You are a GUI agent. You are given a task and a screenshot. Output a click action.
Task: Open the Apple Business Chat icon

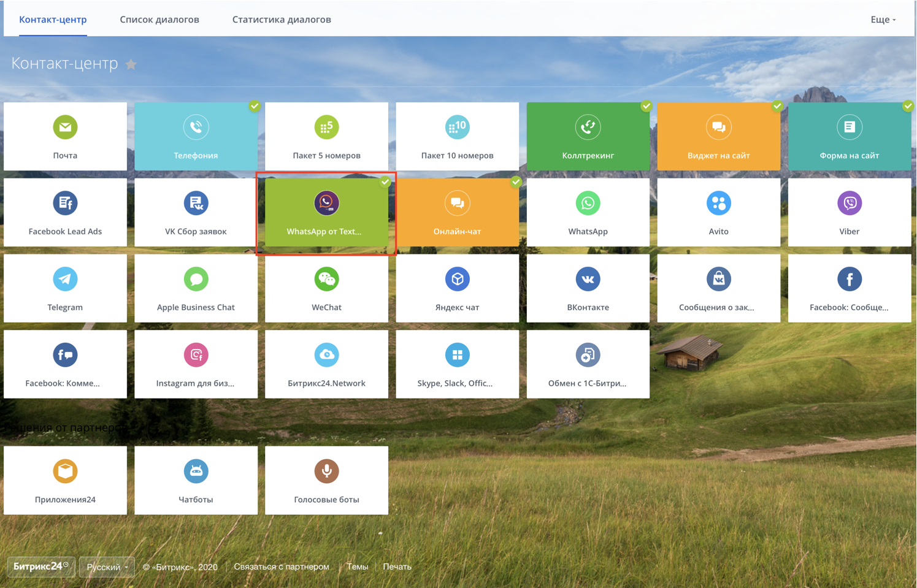[196, 279]
